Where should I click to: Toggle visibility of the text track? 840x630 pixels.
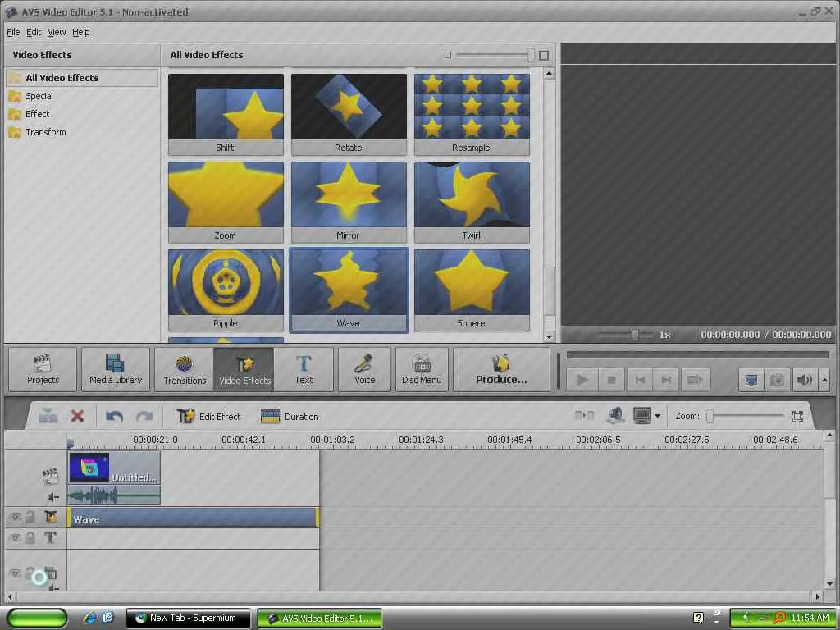pos(15,537)
